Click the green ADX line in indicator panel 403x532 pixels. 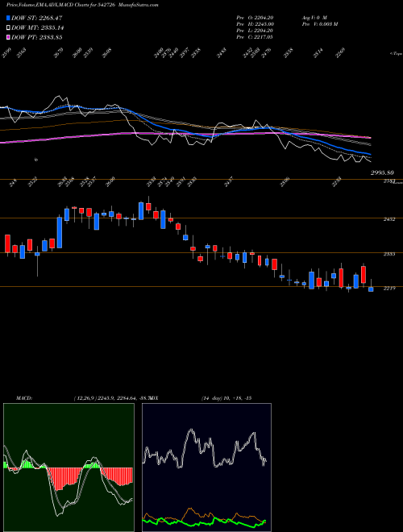pyautogui.click(x=204, y=522)
